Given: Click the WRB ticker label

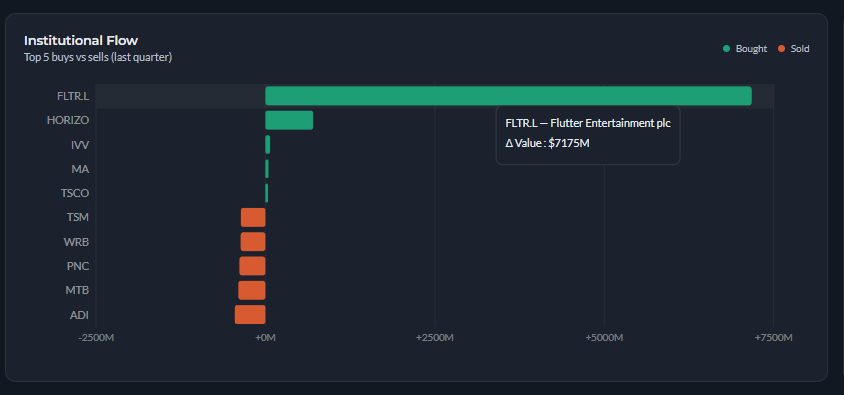Looking at the screenshot, I should coord(76,242).
